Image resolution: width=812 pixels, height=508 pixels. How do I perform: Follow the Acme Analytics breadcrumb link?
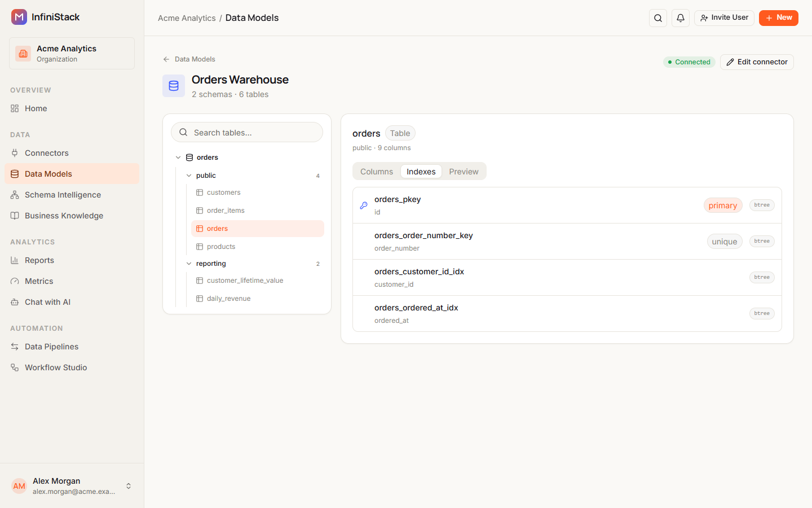(187, 18)
